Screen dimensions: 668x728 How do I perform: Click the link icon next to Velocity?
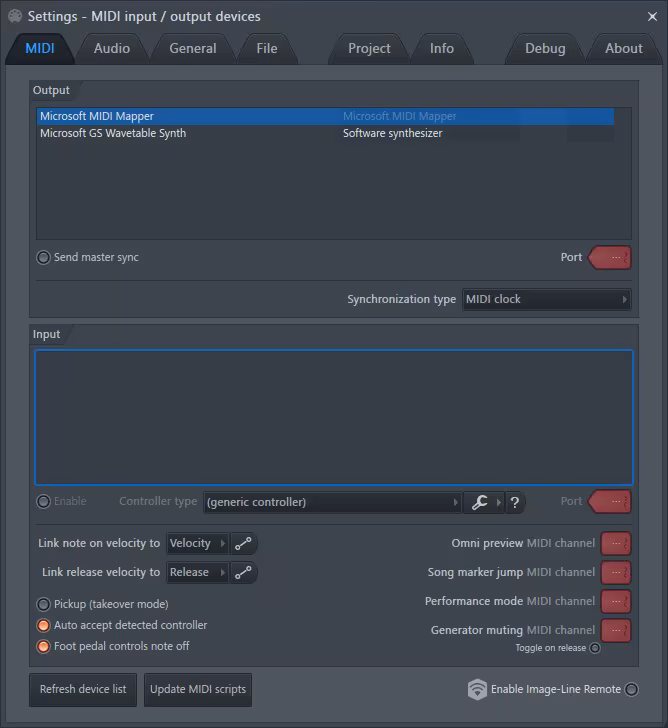[243, 544]
